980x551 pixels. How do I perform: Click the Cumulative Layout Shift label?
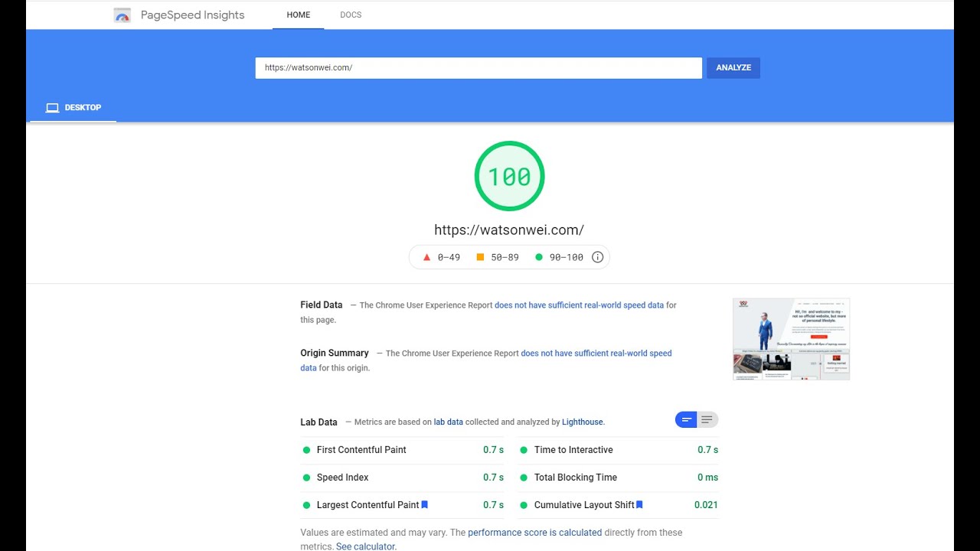[x=584, y=505]
